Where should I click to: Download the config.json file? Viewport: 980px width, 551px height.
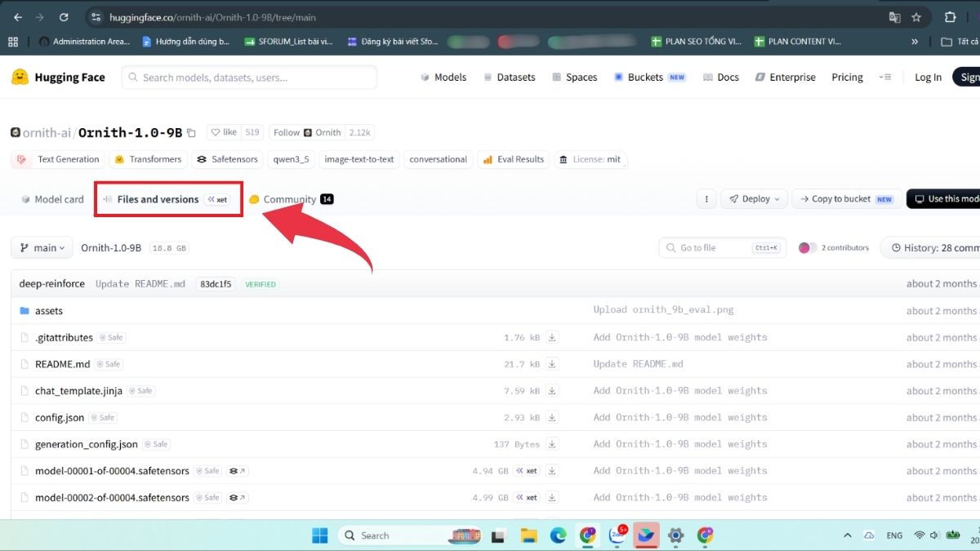pos(552,417)
